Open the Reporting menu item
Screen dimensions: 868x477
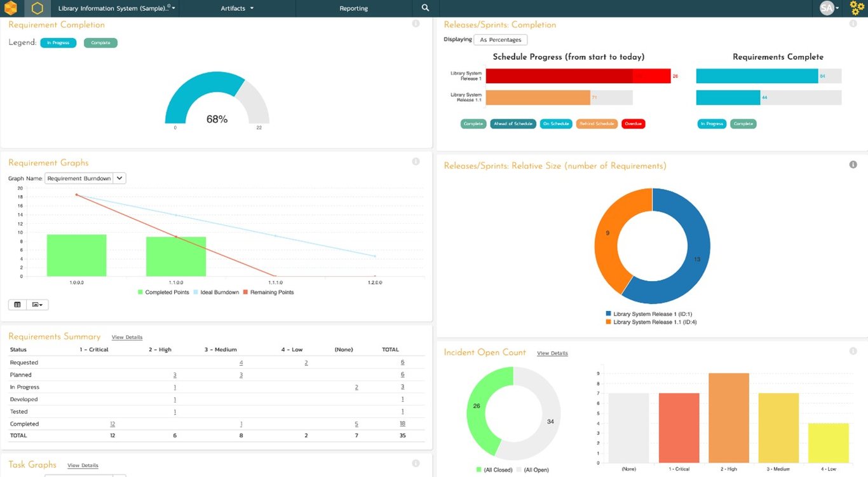(354, 8)
